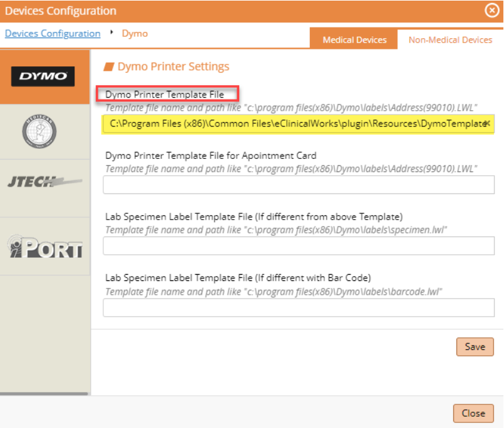Click the Dymo breadcrumb item
The height and width of the screenshot is (428, 504).
click(135, 33)
